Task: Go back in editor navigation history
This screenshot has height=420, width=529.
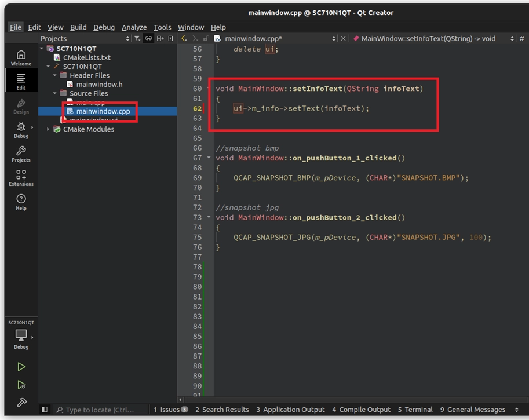Action: coord(184,38)
